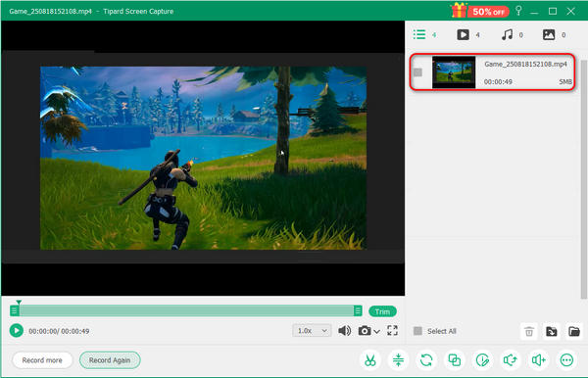This screenshot has height=378, width=588.
Task: Switch to the all recordings list tab
Action: click(424, 35)
